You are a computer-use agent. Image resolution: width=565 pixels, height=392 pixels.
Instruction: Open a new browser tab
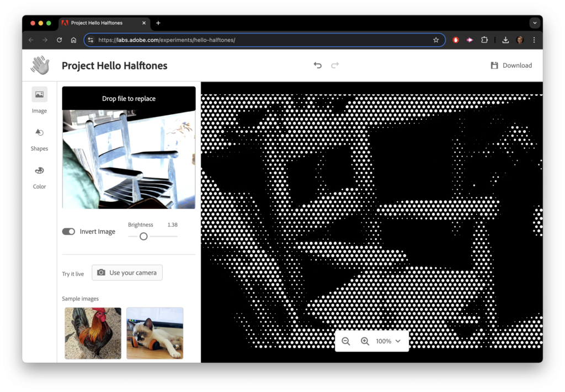click(158, 23)
